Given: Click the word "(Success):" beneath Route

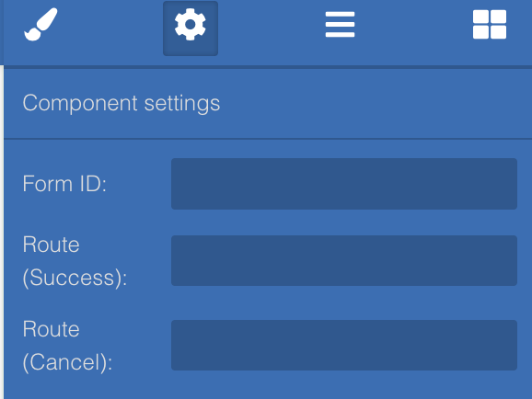Looking at the screenshot, I should 75,278.
